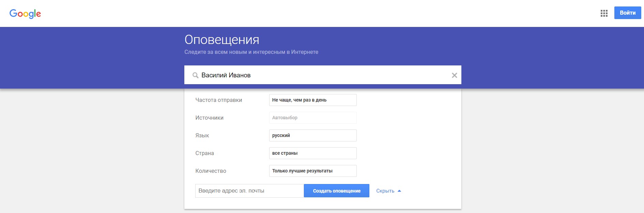
Task: Collapse the options with the Скрыть link
Action: [x=388, y=191]
